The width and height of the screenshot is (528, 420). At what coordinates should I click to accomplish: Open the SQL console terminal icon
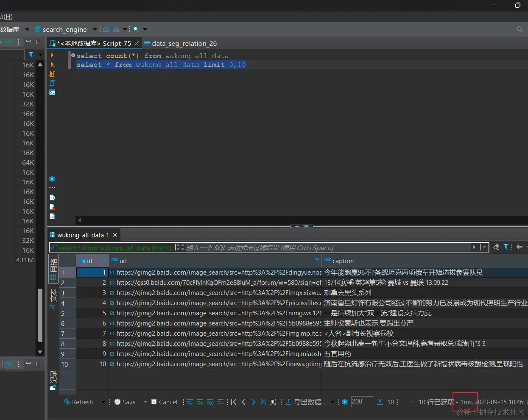(52, 92)
